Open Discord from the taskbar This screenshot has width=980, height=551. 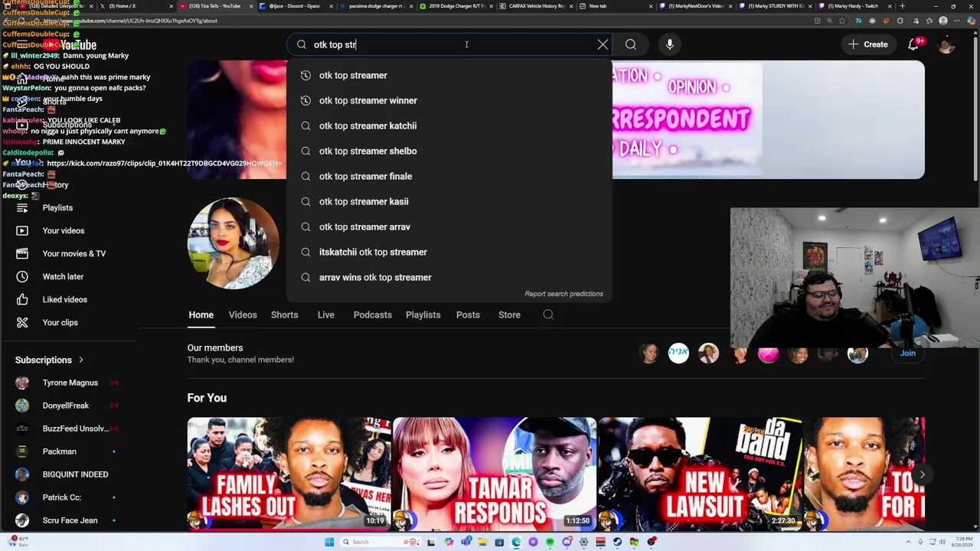point(567,542)
